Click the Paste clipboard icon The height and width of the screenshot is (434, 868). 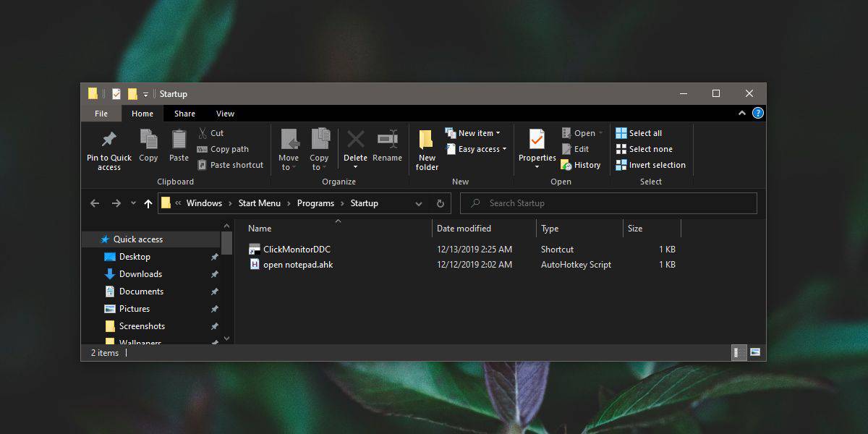[x=179, y=145]
